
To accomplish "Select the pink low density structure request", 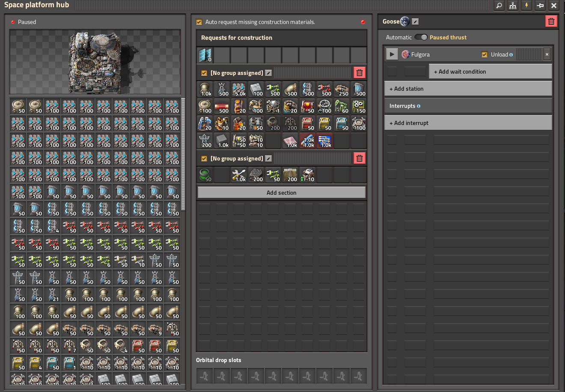I will 290,141.
